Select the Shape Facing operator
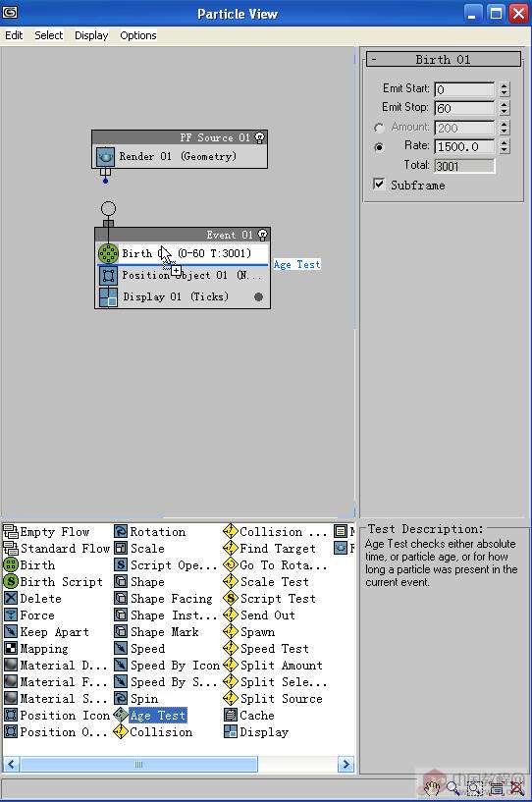532x802 pixels. click(x=163, y=599)
